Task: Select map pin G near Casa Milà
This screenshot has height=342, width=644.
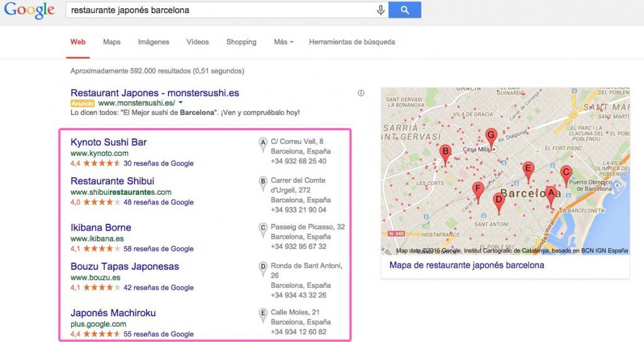Action: [491, 138]
